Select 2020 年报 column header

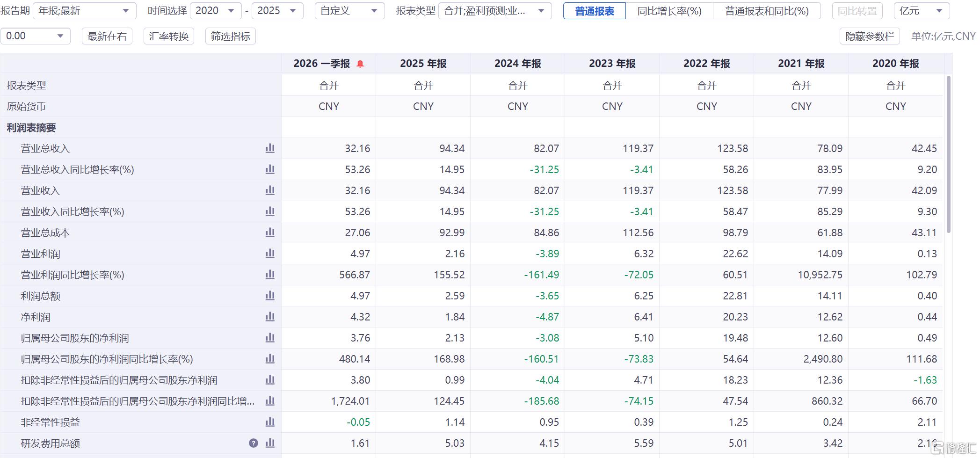click(x=896, y=64)
